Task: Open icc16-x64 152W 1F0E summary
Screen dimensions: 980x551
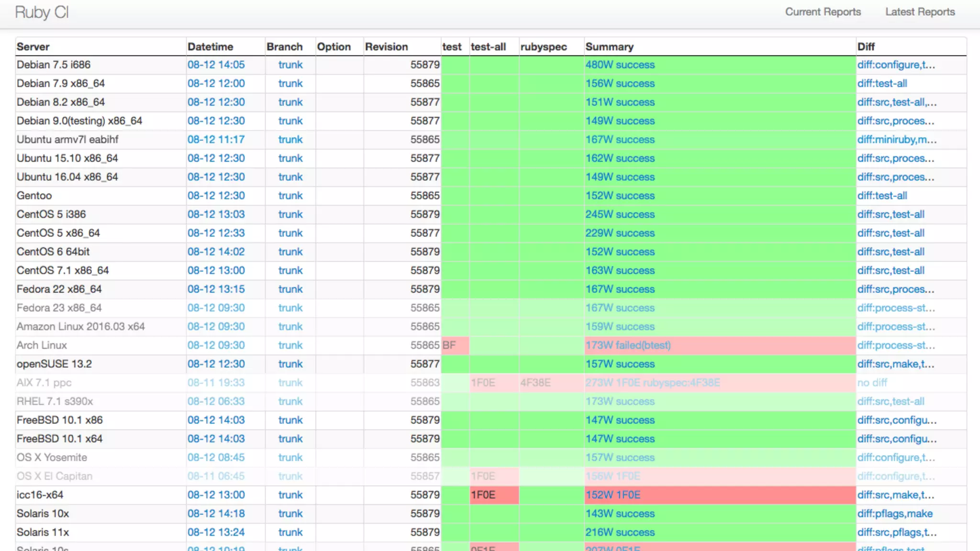Action: 612,495
